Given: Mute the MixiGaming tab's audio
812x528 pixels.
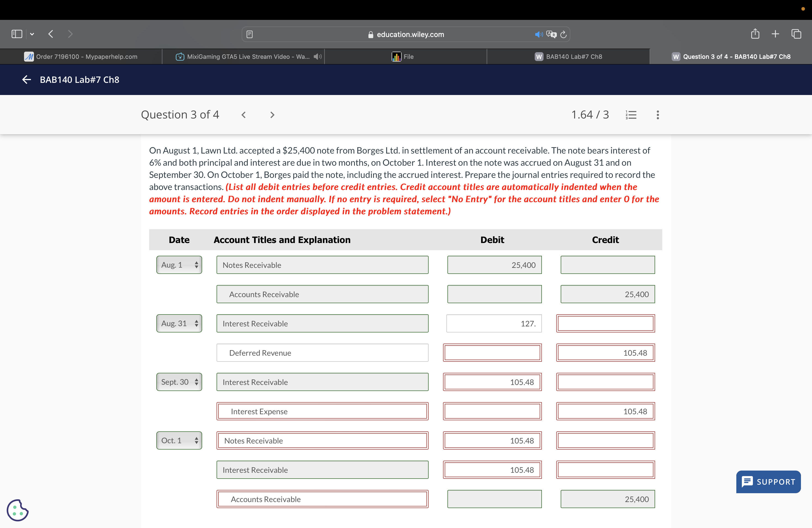Looking at the screenshot, I should (x=317, y=57).
